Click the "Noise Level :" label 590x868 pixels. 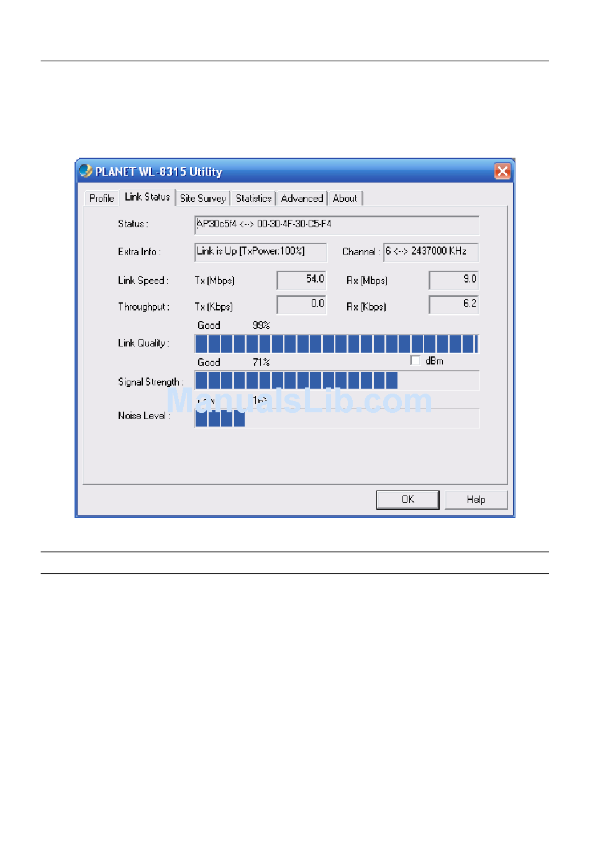coord(144,415)
